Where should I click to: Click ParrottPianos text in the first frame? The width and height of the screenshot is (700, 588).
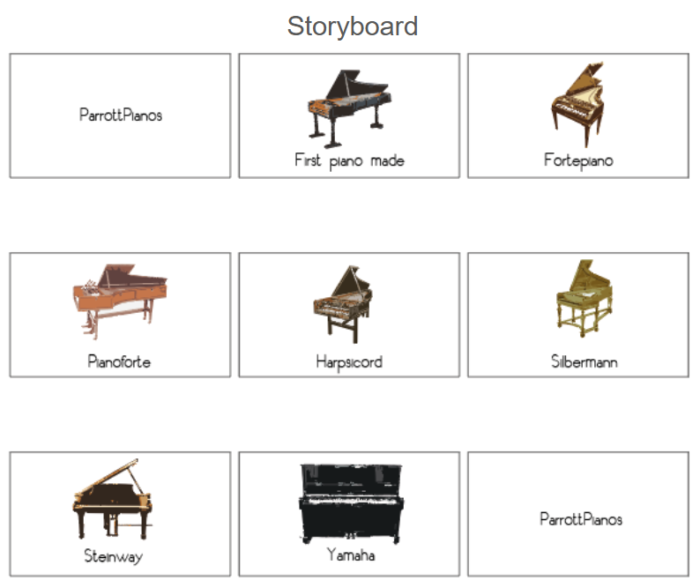point(121,115)
